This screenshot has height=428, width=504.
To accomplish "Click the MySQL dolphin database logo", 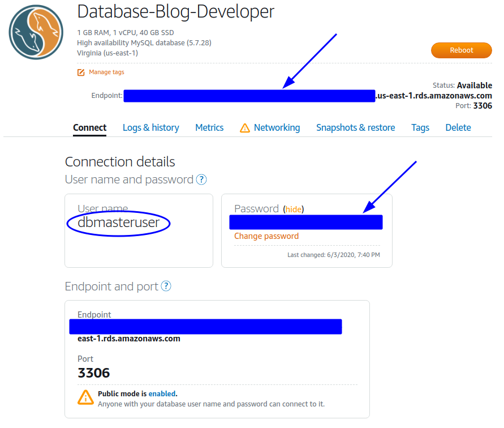I will point(36,32).
